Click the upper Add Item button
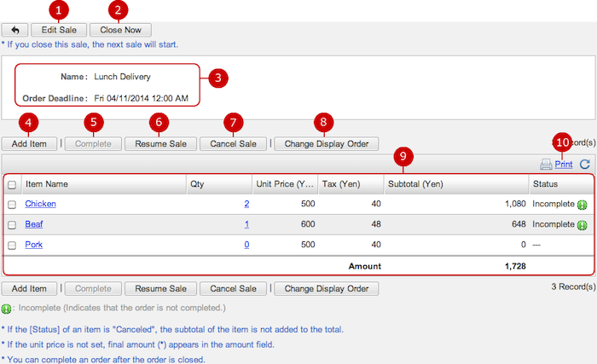The height and width of the screenshot is (364, 597). 29,144
